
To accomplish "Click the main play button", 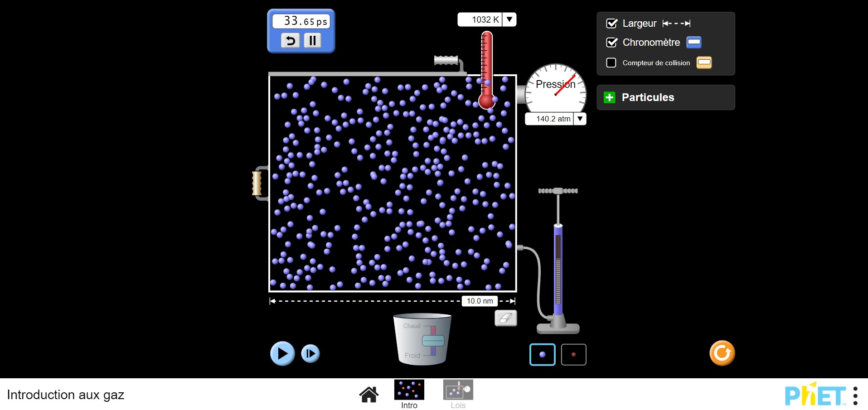I will (282, 353).
